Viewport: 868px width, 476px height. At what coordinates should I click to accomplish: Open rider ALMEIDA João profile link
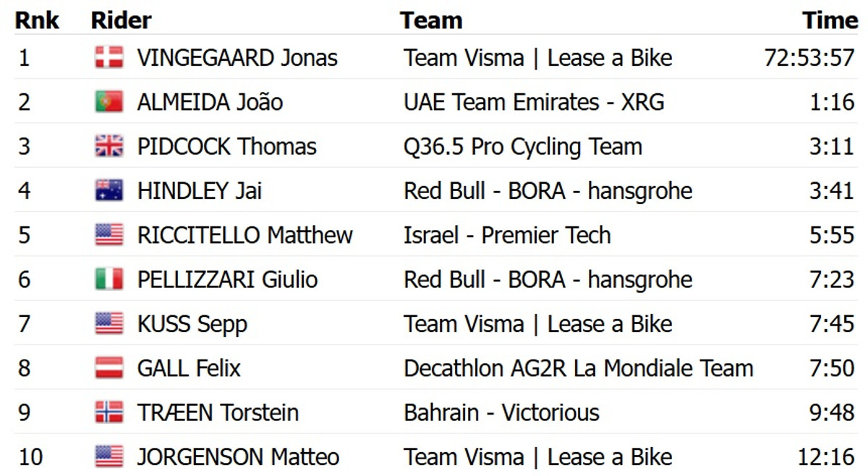pos(210,102)
